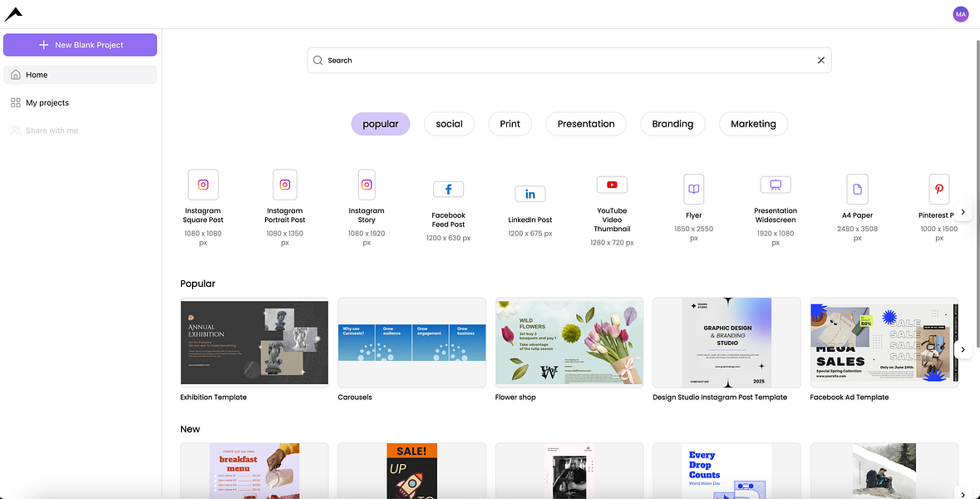Click the My projects grid icon
980x499 pixels.
pos(16,102)
